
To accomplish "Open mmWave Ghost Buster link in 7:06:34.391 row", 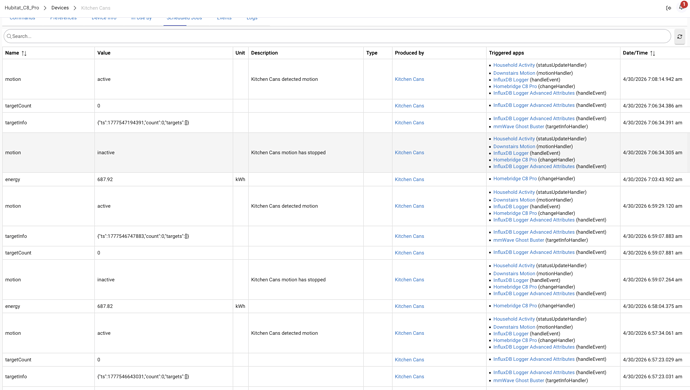I will coord(518,126).
